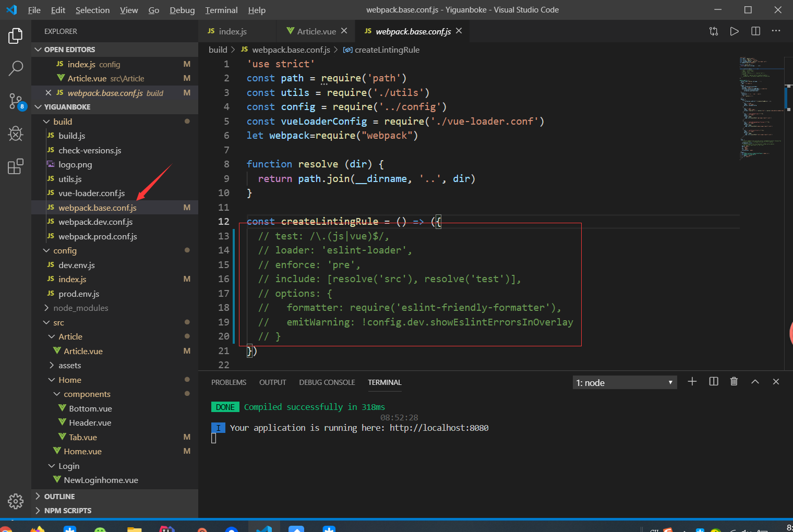
Task: Open the Search view in activity bar
Action: click(x=16, y=68)
